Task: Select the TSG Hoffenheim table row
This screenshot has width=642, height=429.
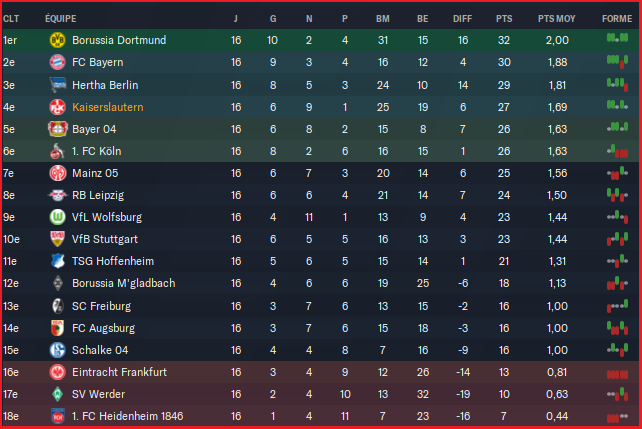Action: (320, 261)
